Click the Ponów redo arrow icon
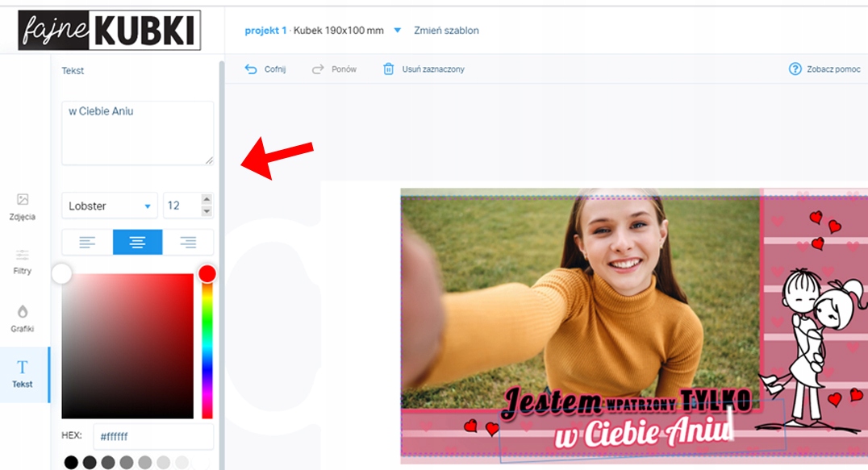The height and width of the screenshot is (470, 868). click(318, 69)
